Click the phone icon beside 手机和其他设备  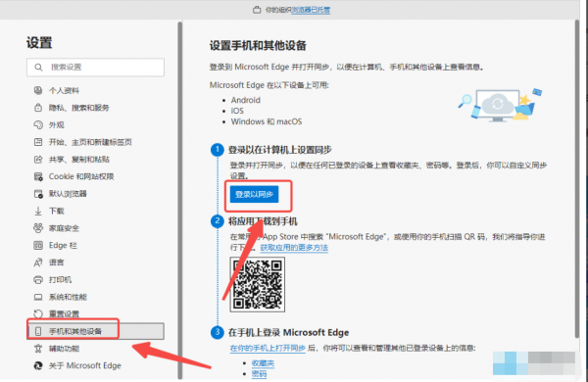coord(38,331)
